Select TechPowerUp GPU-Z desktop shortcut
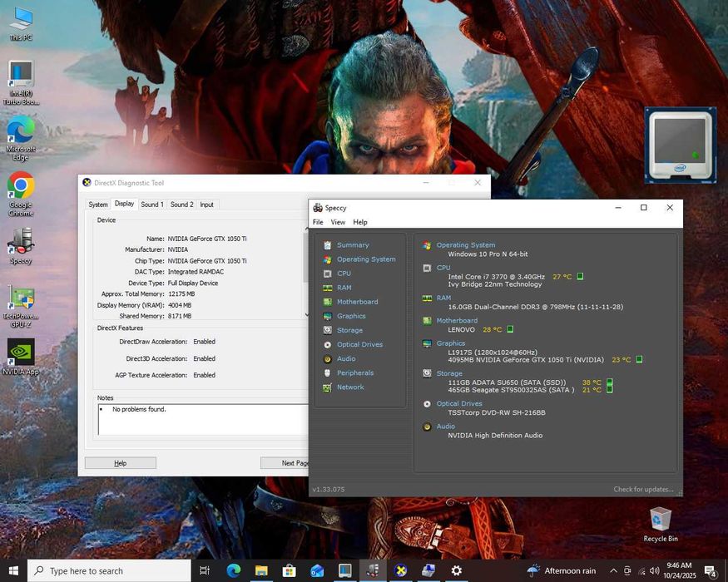This screenshot has height=582, width=728. point(21,307)
